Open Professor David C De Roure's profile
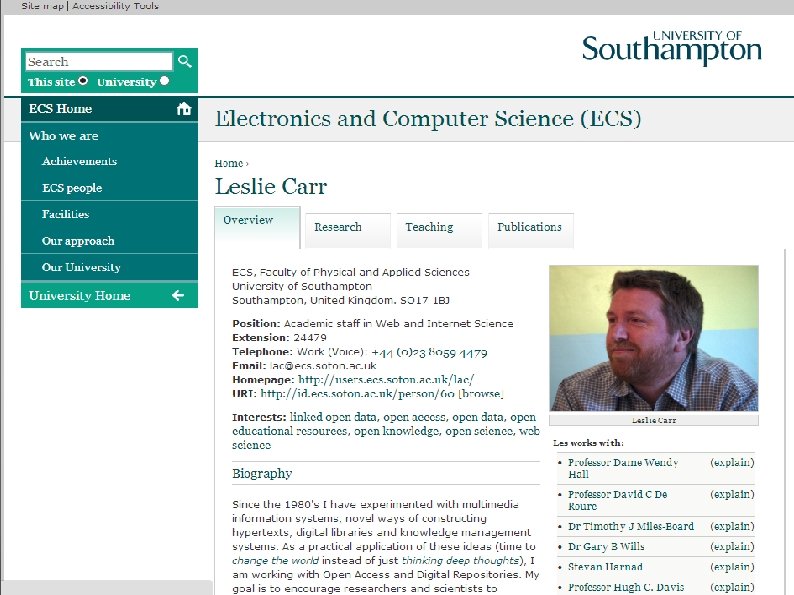The image size is (794, 595). pyautogui.click(x=617, y=500)
